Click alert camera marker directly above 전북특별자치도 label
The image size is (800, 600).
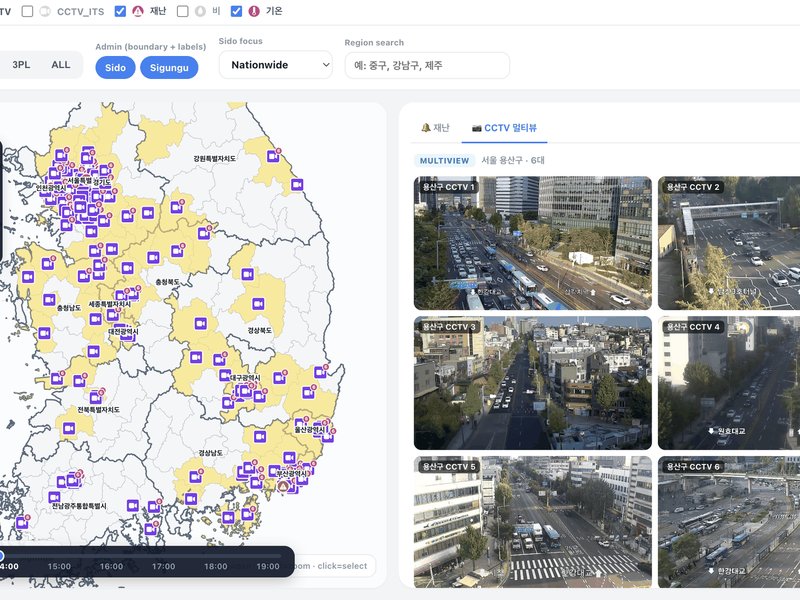pyautogui.click(x=96, y=397)
